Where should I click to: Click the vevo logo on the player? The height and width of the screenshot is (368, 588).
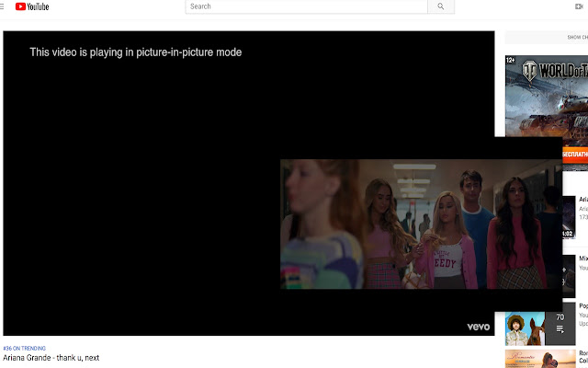[x=478, y=327]
